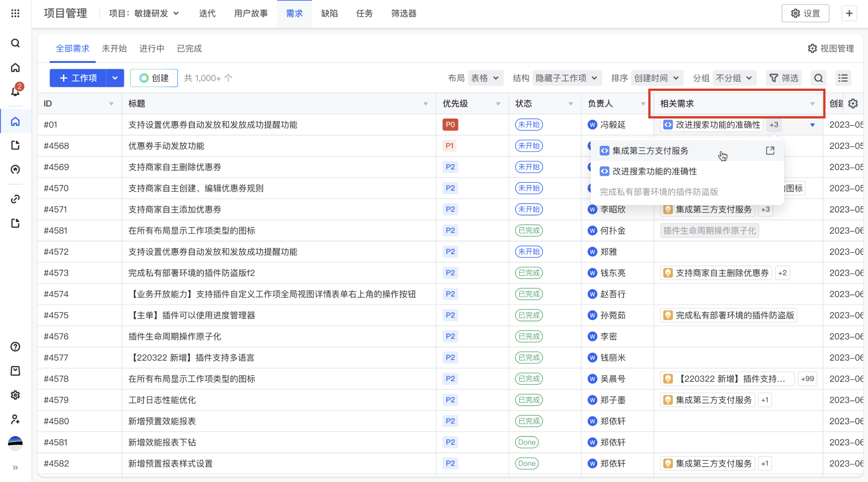Image resolution: width=868 pixels, height=482 pixels.
Task: Open the 项目 敏捷研发 project selector
Action: [x=144, y=14]
